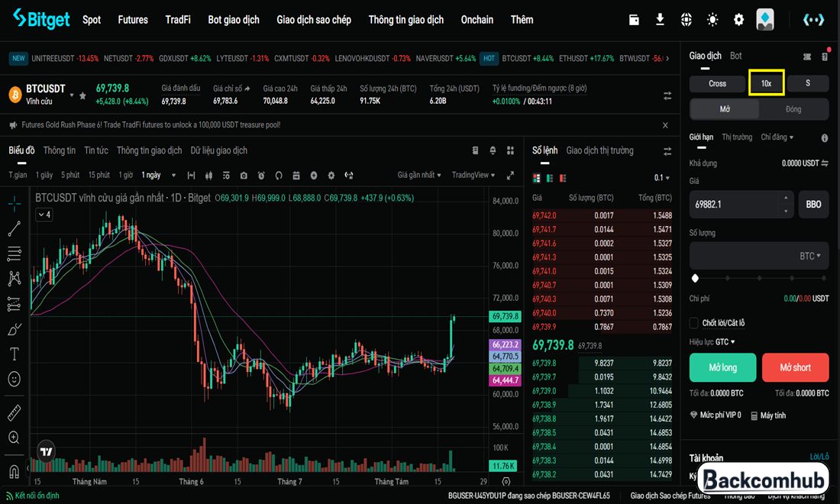
Task: Switch to Mở open position mode
Action: (x=725, y=109)
